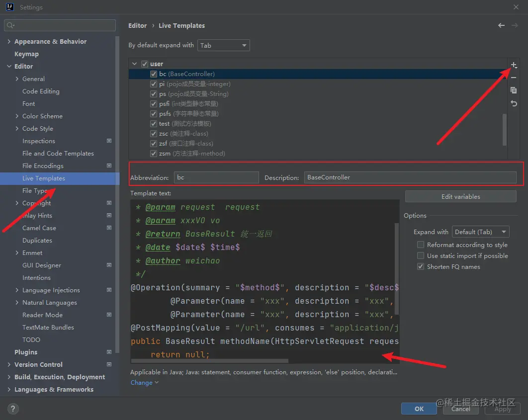Toggle the bc (BaseController) template checkbox
The image size is (528, 420).
(154, 74)
